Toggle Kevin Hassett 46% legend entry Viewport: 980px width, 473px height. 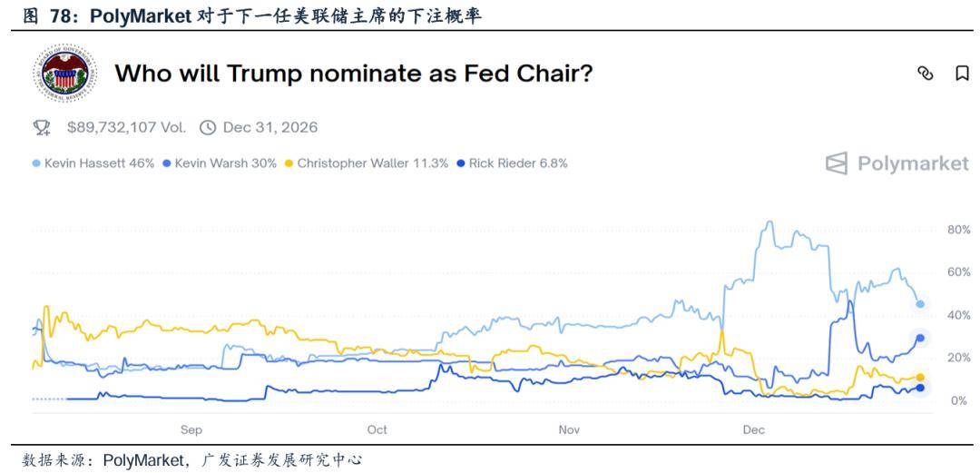(93, 163)
